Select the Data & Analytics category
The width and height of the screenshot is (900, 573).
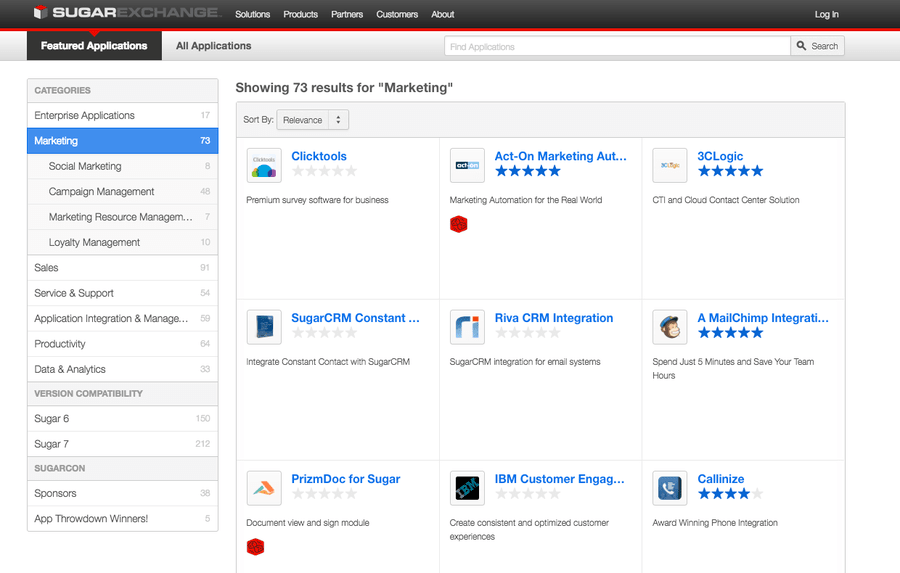pyautogui.click(x=123, y=369)
